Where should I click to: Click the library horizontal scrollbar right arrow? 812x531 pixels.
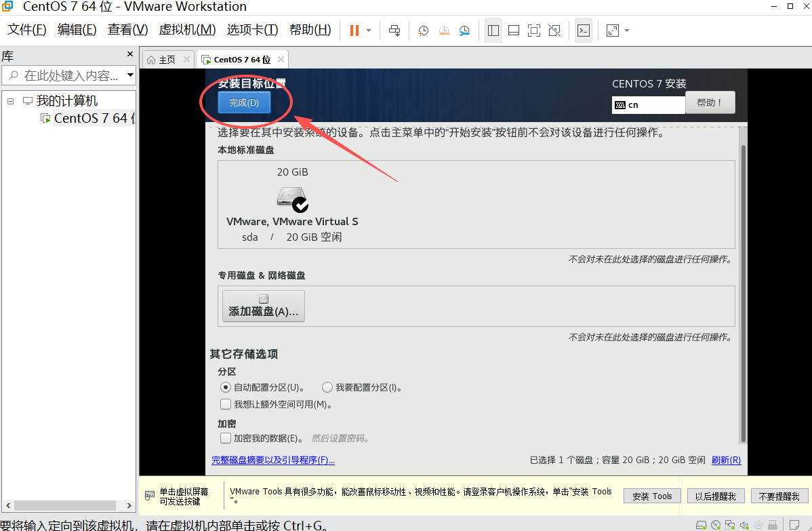pos(129,506)
